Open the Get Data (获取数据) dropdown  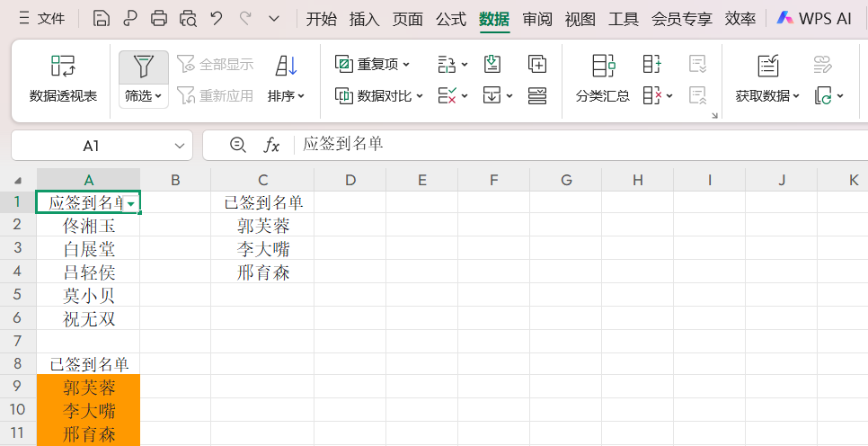(767, 95)
